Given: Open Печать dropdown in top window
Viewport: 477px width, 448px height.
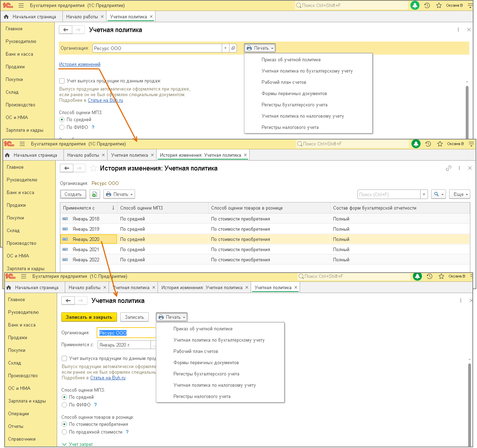Looking at the screenshot, I should 260,48.
